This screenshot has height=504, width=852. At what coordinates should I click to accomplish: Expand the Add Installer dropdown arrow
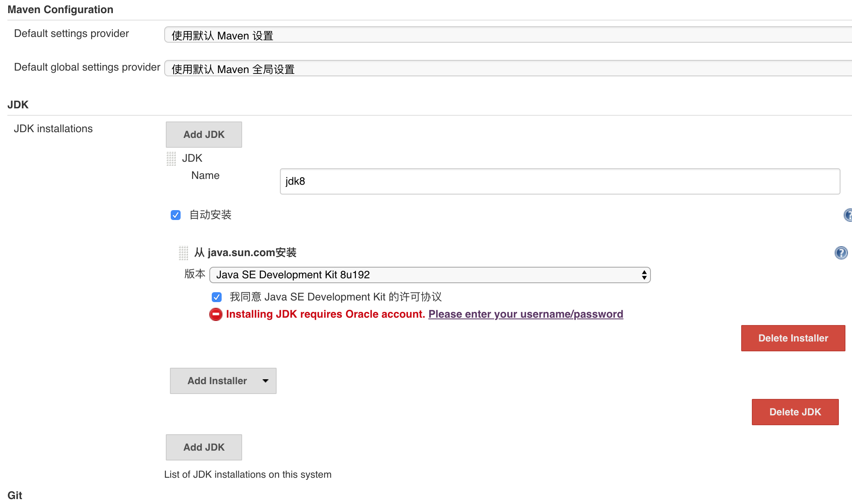(265, 380)
